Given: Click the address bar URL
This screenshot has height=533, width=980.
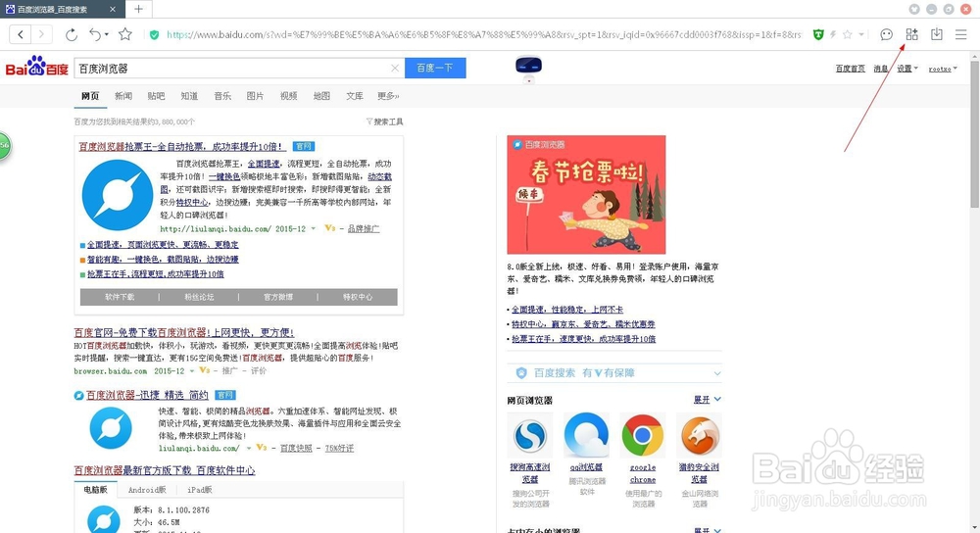Looking at the screenshot, I should pos(483,35).
